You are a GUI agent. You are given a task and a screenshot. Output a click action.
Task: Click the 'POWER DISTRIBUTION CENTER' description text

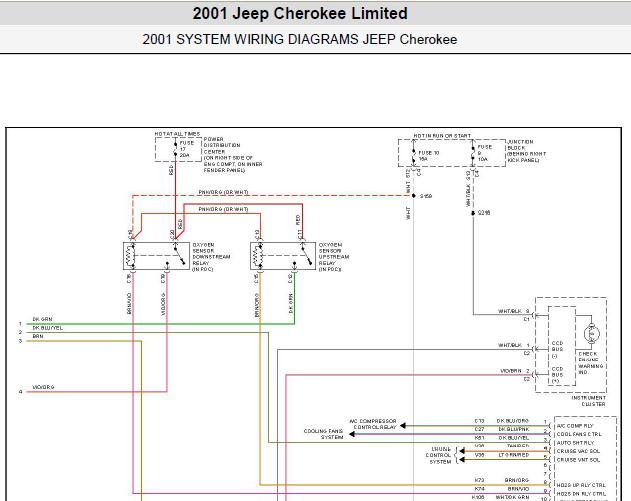233,155
